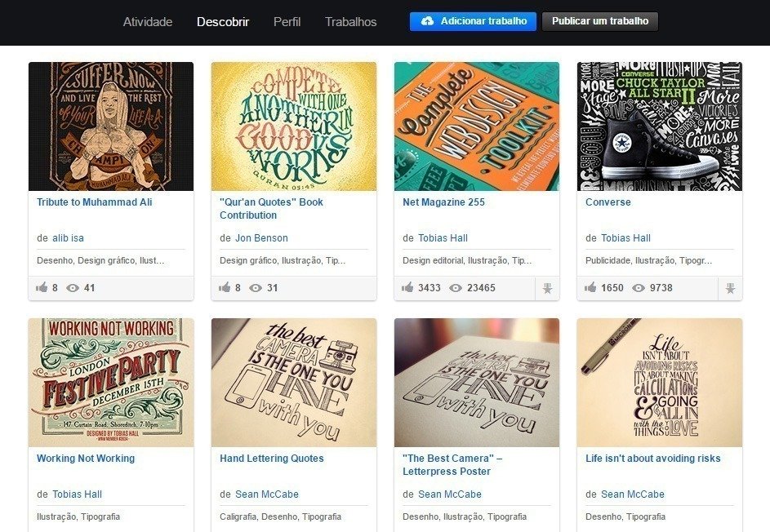This screenshot has height=532, width=770.
Task: Open Life isn't about avoiding risks link
Action: tap(652, 459)
